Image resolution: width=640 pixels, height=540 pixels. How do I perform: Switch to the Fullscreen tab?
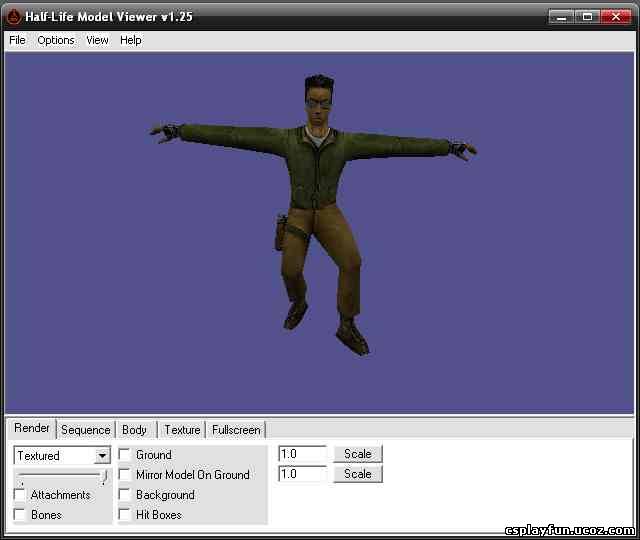(236, 430)
